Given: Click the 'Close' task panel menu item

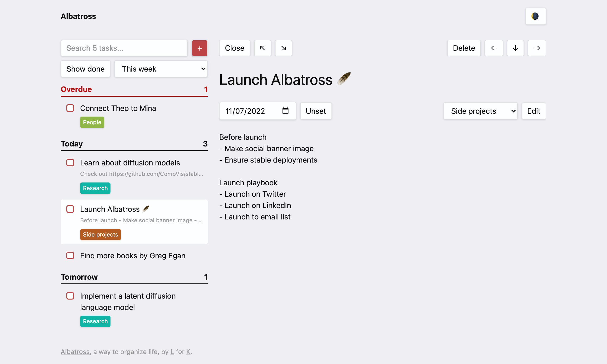Looking at the screenshot, I should click(234, 48).
